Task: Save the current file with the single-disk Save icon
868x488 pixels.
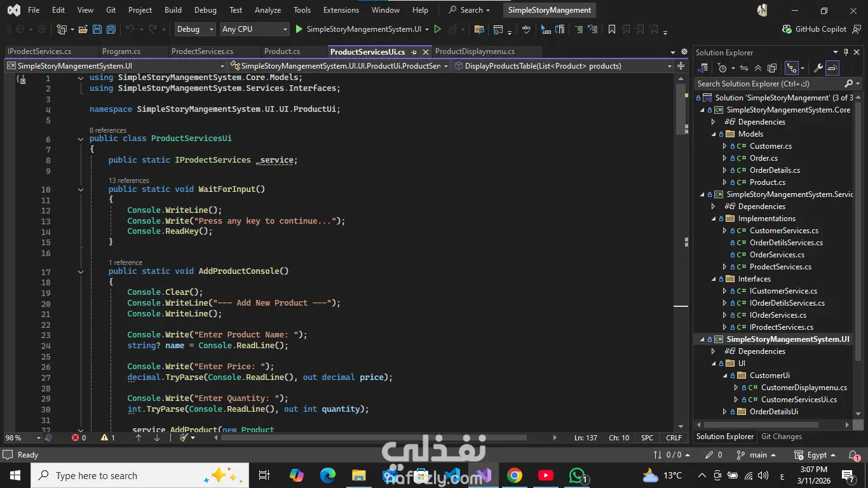Action: (97, 29)
